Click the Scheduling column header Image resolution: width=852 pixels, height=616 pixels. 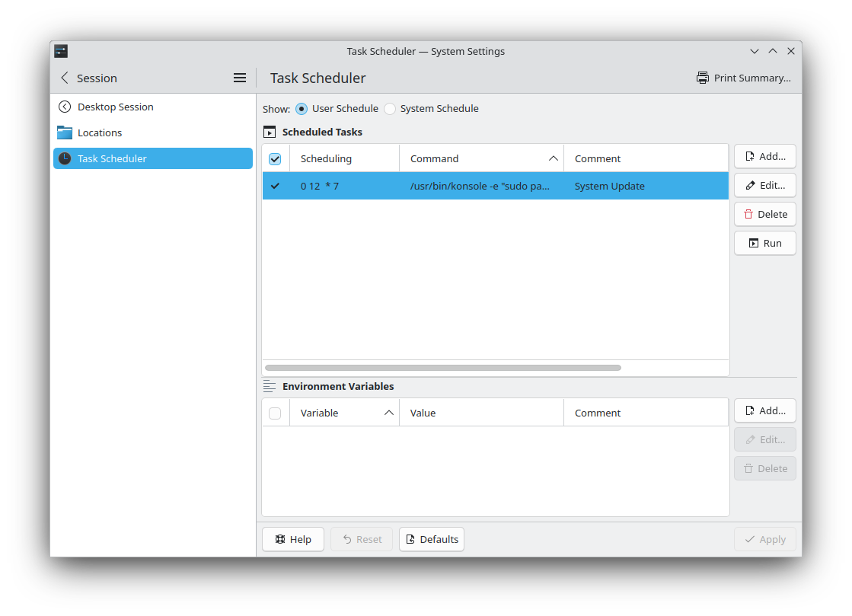[x=343, y=158]
